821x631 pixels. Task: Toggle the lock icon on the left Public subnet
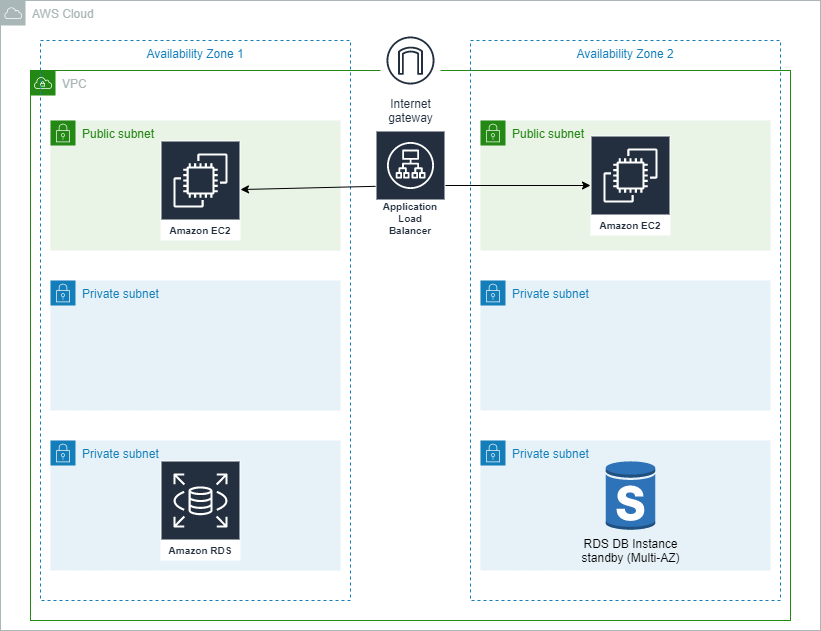pyautogui.click(x=62, y=132)
